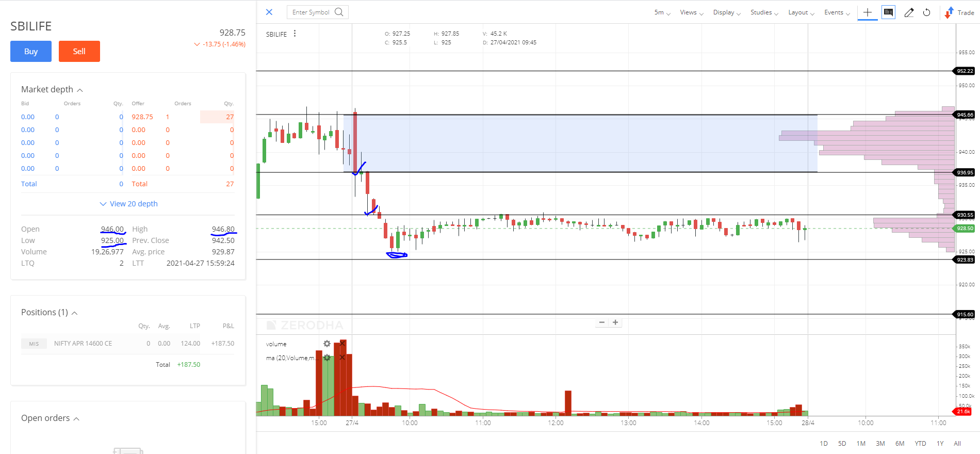Toggle the crosshair tool
This screenshot has height=454, width=980.
868,12
